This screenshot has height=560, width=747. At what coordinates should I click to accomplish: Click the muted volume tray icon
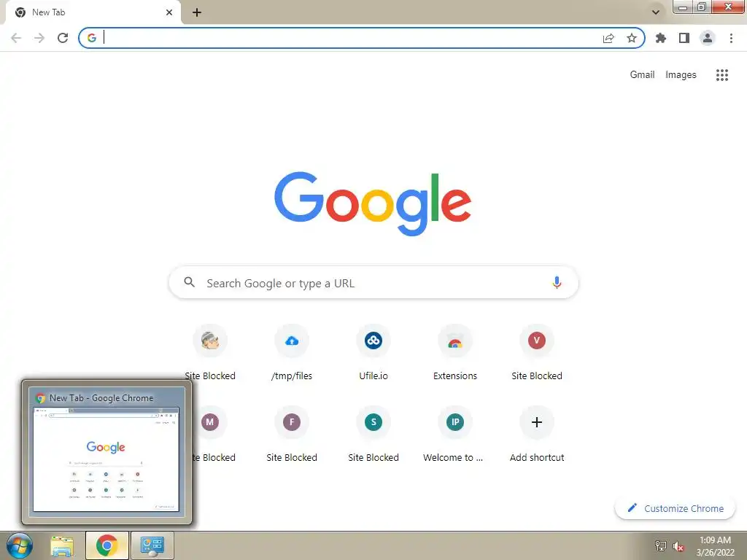coord(678,546)
